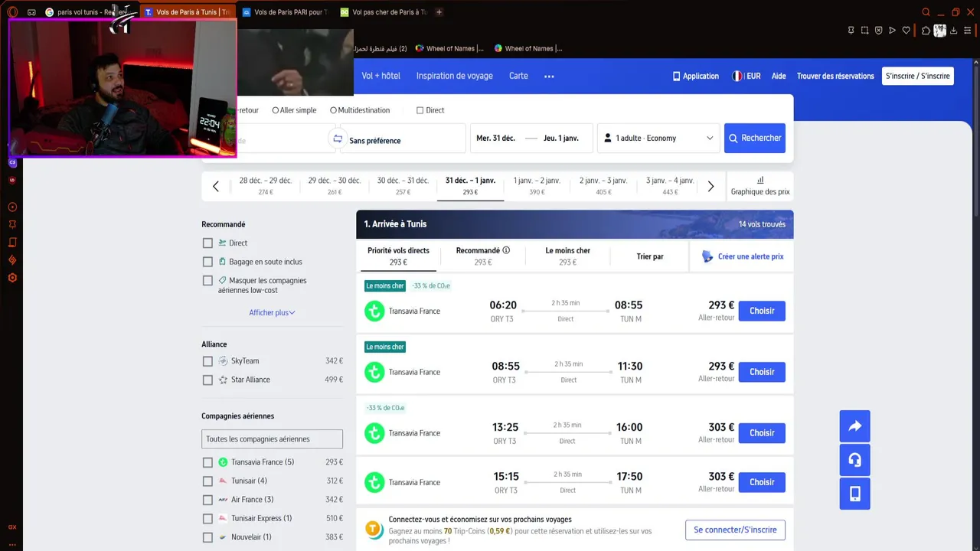
Task: Select the Multidestination radio option
Action: click(333, 110)
